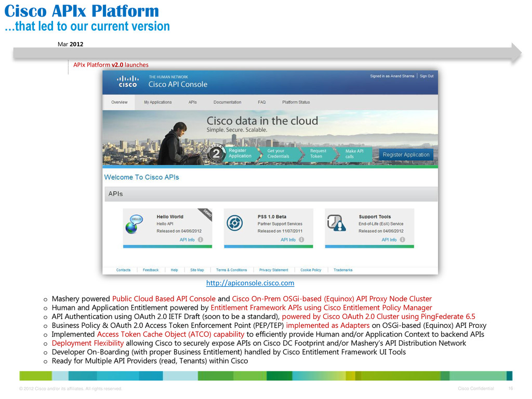Click the PSS 1.0 Beta lifebuoy icon
The width and height of the screenshot is (532, 399).
(234, 223)
